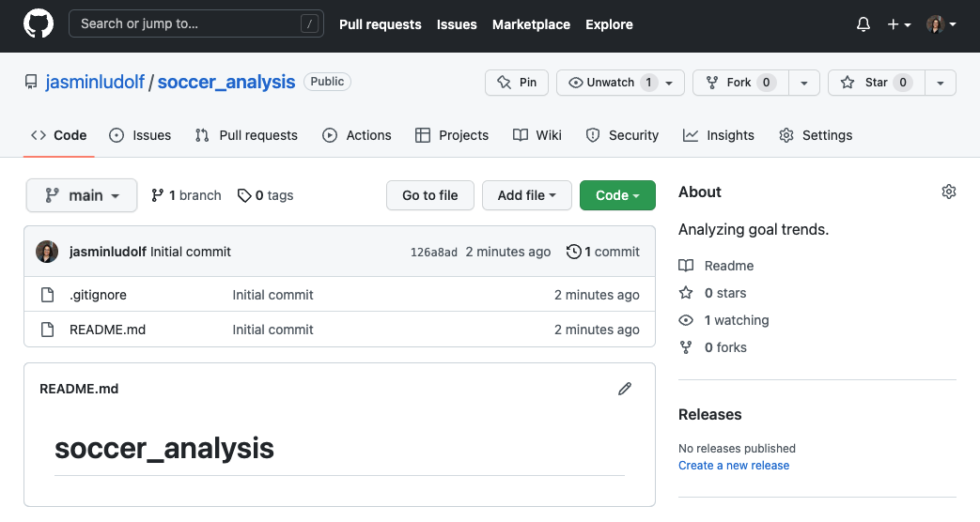This screenshot has width=980, height=522.
Task: Open the soccer_analysis repository link
Action: click(x=226, y=82)
